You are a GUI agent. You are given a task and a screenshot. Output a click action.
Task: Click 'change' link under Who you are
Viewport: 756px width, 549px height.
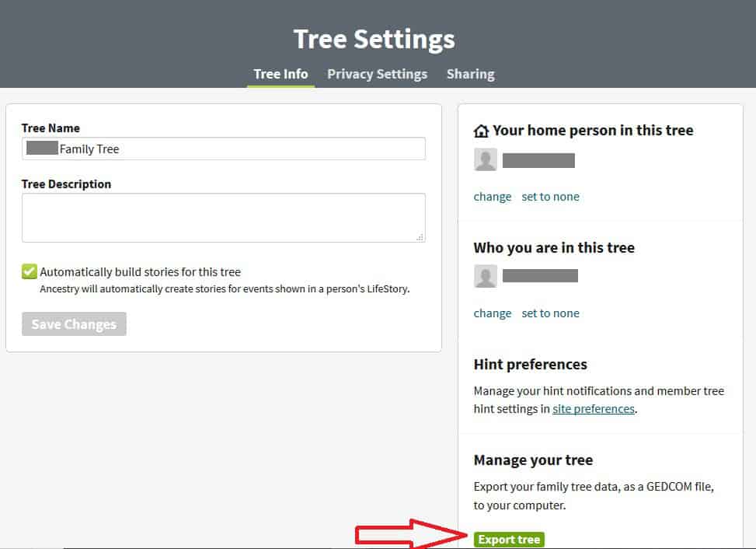pos(493,313)
